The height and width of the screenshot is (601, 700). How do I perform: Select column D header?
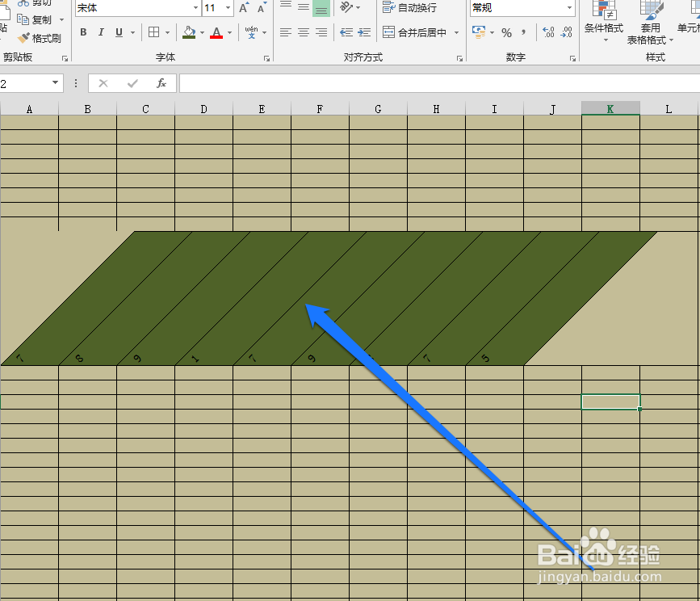click(x=204, y=109)
